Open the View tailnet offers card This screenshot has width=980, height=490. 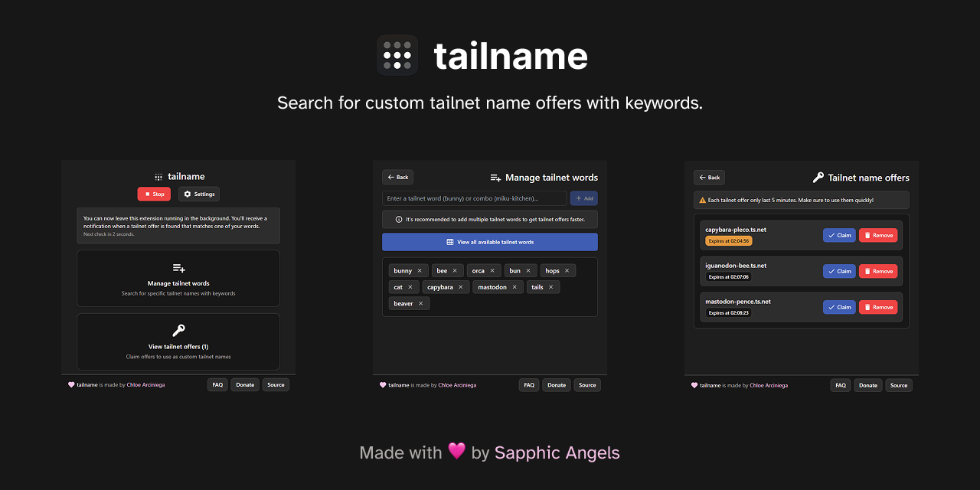point(178,341)
